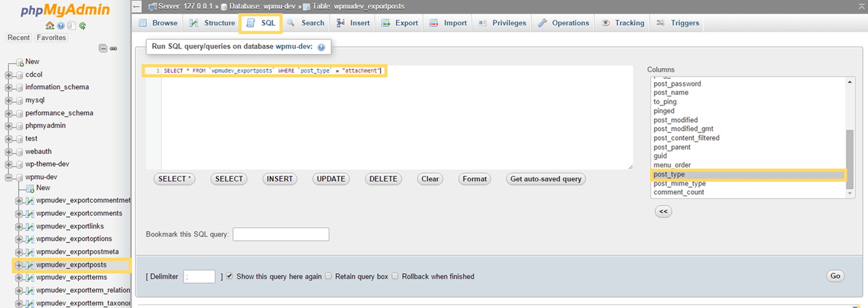Click the UPDATE query button
Screen dimensions: 868x308
(x=331, y=179)
